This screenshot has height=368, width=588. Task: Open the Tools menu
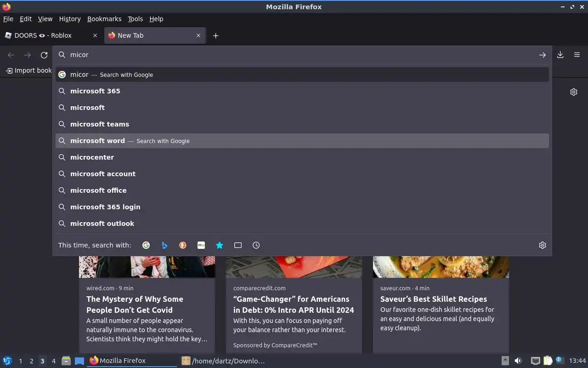[x=136, y=19]
